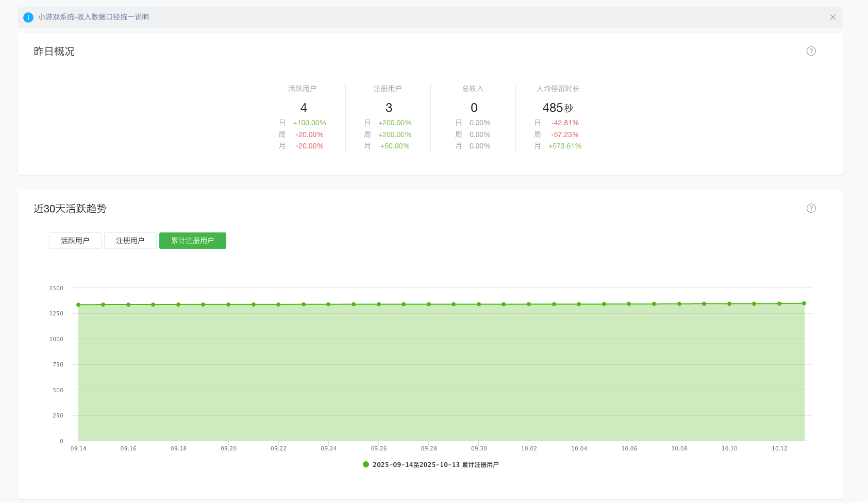Click the 09.22 date label on the x-axis

tap(279, 448)
